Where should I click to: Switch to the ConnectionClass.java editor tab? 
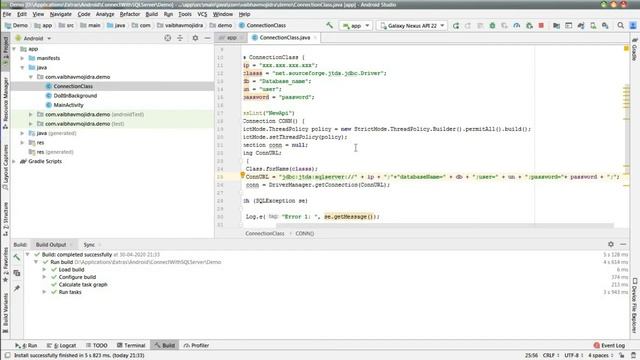pos(284,38)
